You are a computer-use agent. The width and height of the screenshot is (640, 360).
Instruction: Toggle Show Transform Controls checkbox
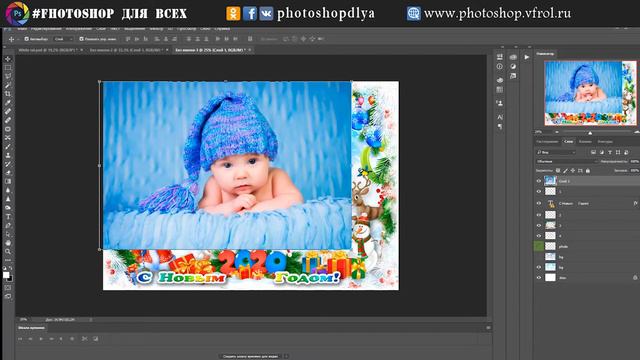[81, 39]
